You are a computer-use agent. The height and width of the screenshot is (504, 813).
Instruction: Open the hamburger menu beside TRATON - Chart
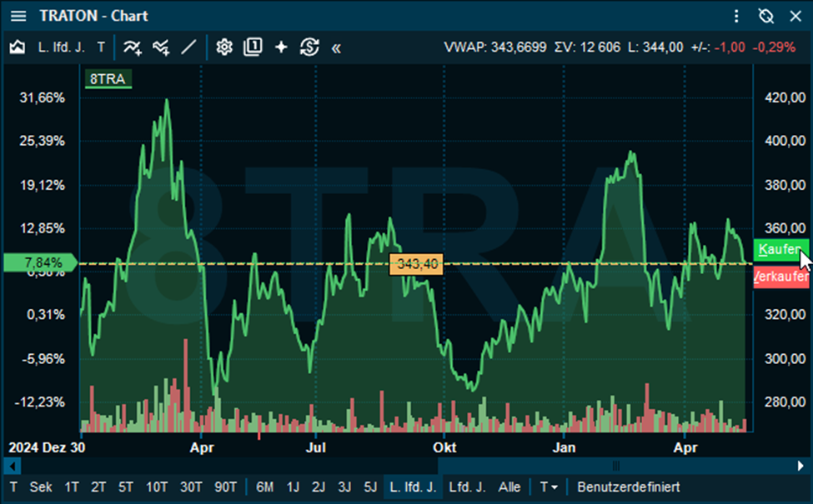pos(18,16)
